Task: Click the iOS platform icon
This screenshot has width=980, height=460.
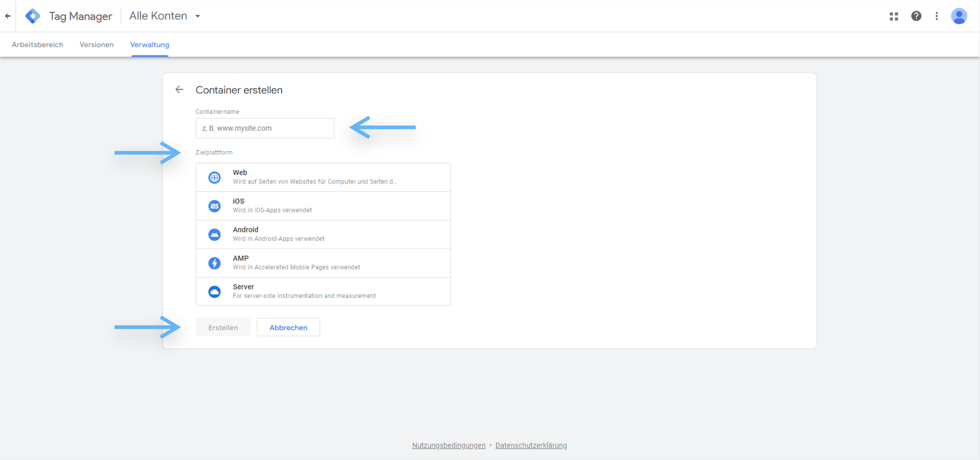Action: (214, 206)
